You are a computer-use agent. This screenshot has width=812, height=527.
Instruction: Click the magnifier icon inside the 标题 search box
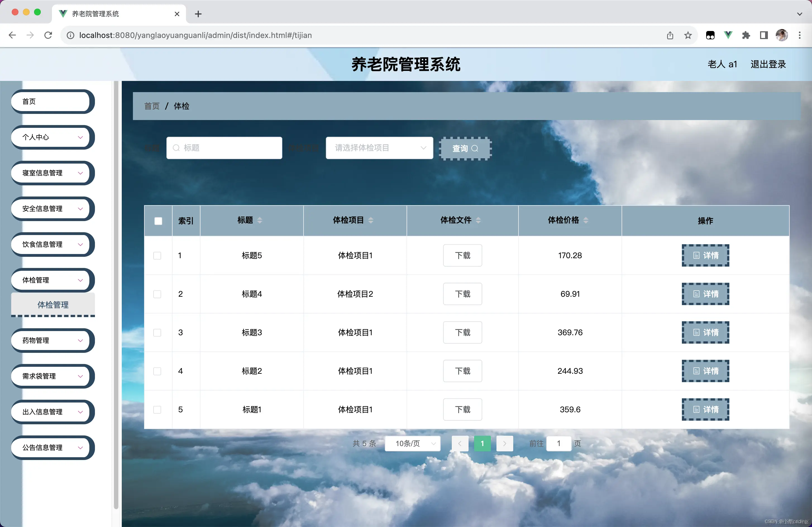pyautogui.click(x=176, y=148)
